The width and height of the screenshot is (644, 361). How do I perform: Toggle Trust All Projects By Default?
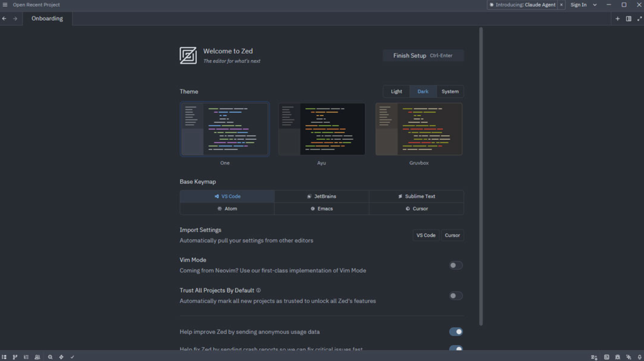click(x=455, y=296)
